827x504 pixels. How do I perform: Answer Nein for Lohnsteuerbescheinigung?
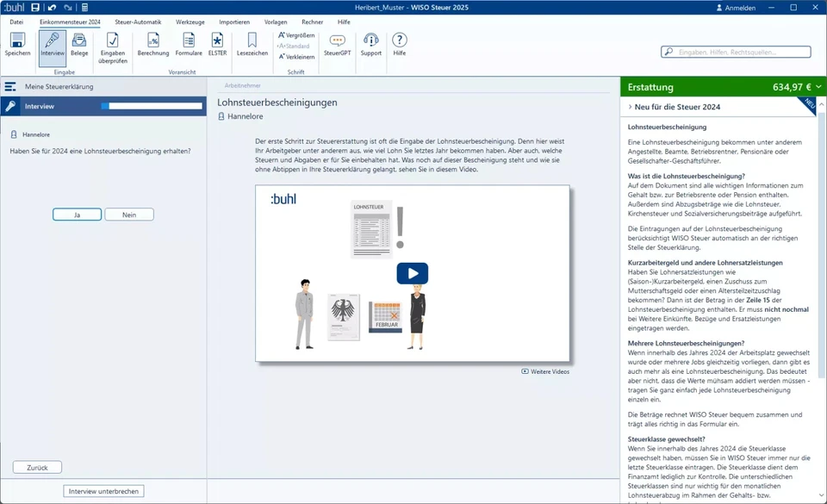129,215
